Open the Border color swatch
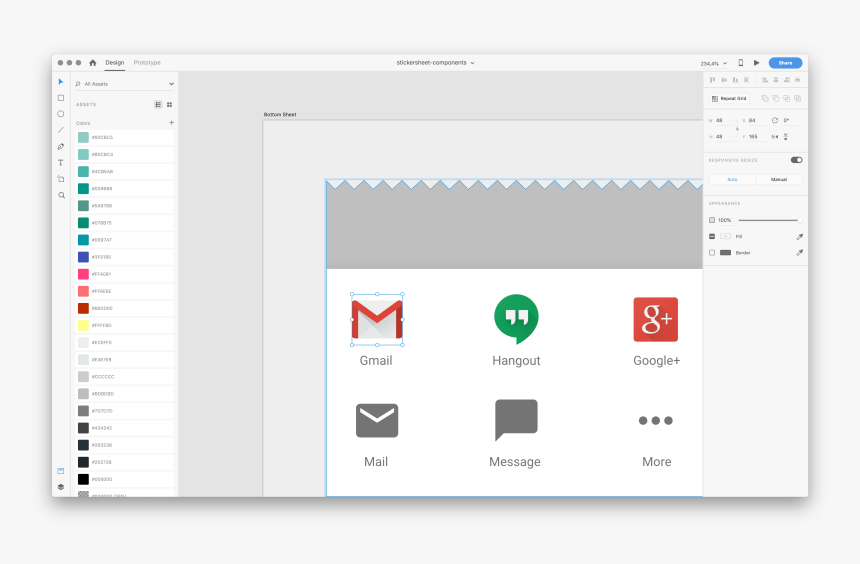This screenshot has width=860, height=564. coord(726,253)
